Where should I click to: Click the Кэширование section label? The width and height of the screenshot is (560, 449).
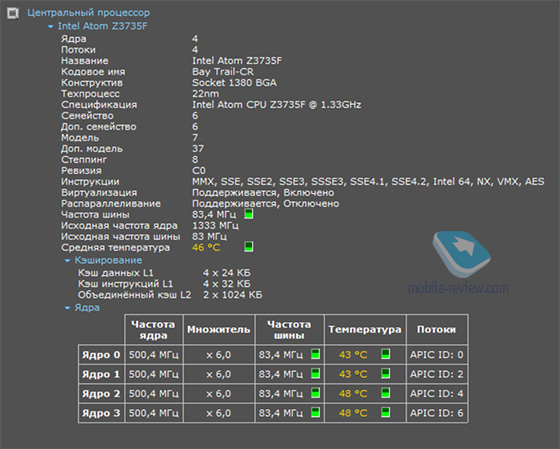tap(108, 260)
